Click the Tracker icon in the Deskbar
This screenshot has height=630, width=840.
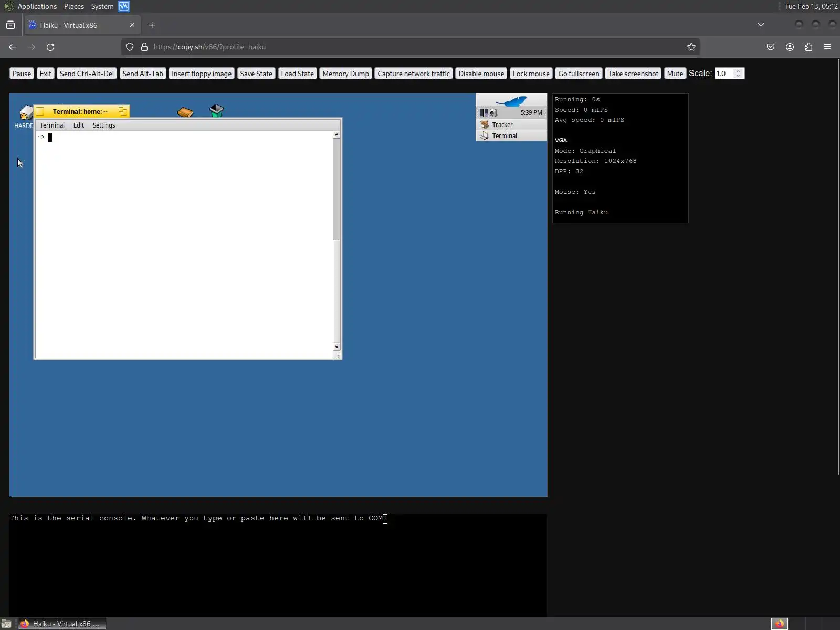pos(485,124)
